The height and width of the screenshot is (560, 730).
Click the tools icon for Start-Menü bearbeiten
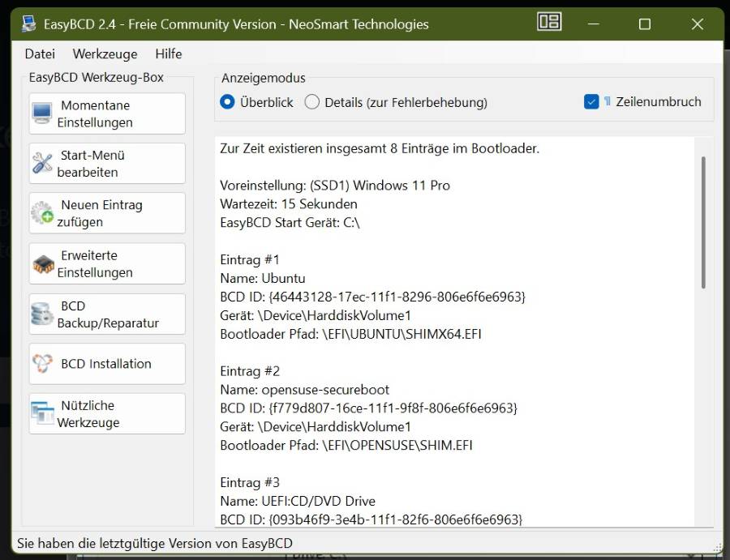pos(42,164)
